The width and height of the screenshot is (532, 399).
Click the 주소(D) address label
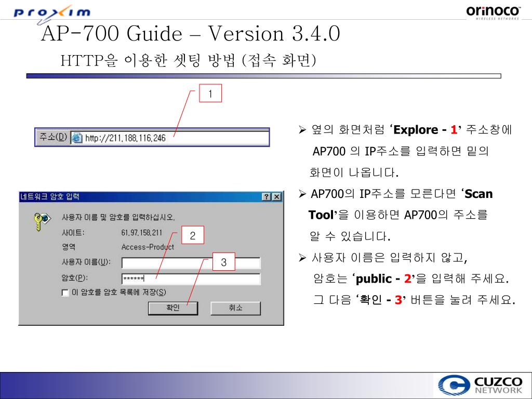click(54, 137)
